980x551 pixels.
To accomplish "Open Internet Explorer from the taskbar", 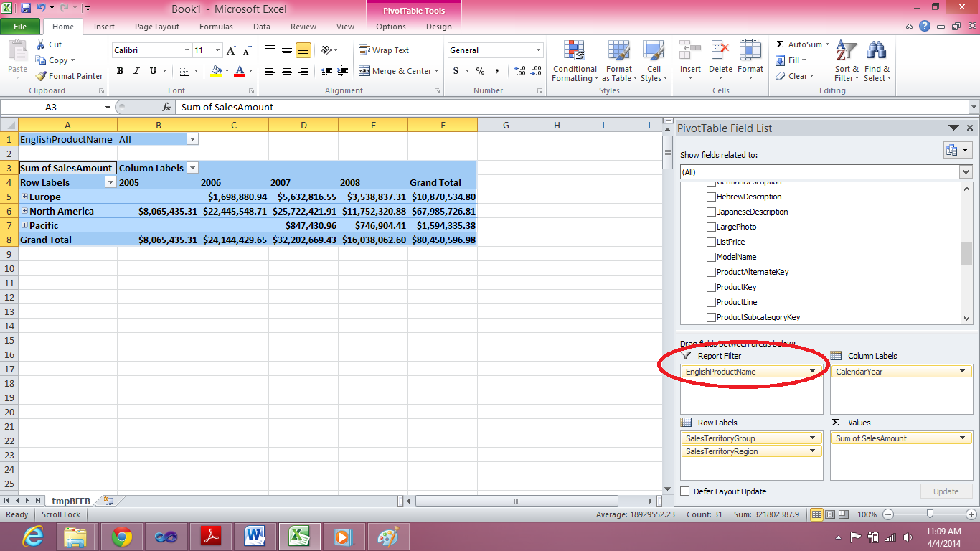I will (x=33, y=537).
